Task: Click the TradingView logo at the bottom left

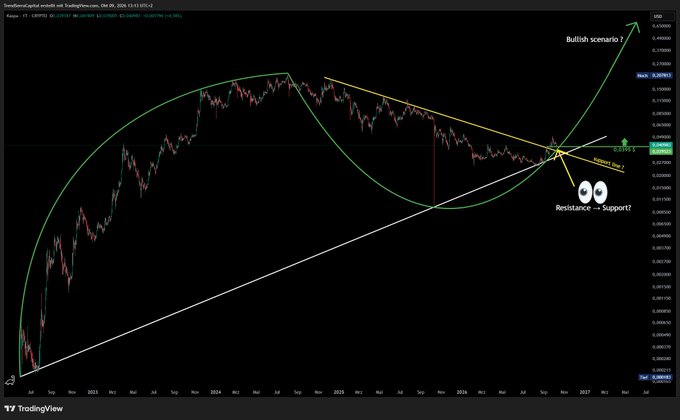Action: [x=33, y=409]
